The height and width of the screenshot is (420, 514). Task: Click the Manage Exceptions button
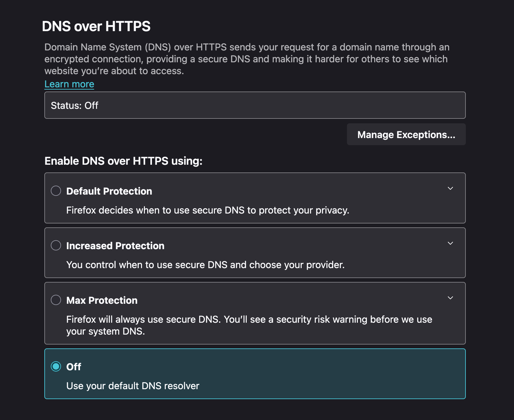406,135
